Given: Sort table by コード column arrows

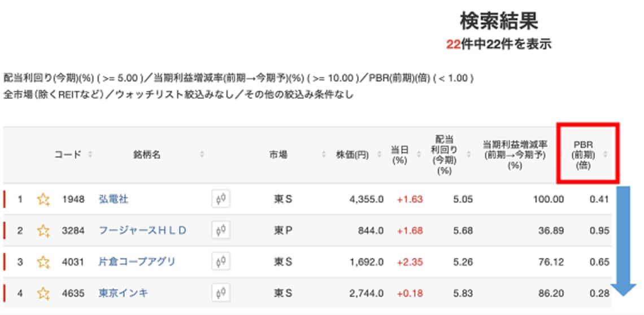Looking at the screenshot, I should pyautogui.click(x=90, y=155).
